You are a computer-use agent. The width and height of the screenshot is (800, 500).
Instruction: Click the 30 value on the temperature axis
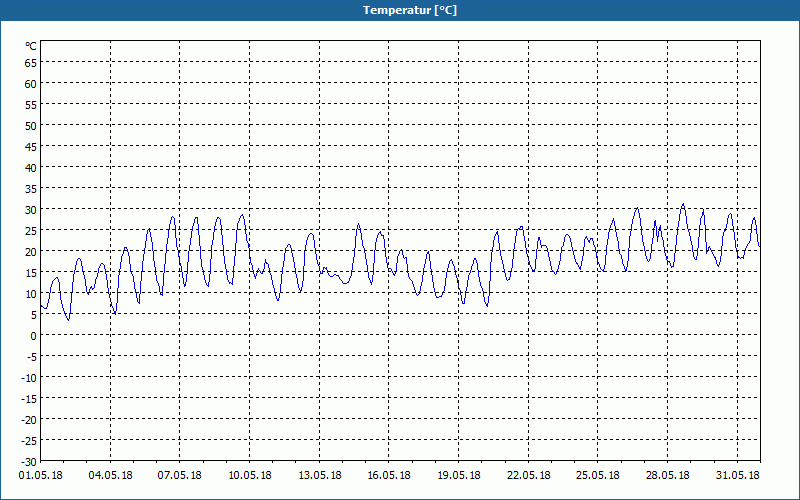31,210
